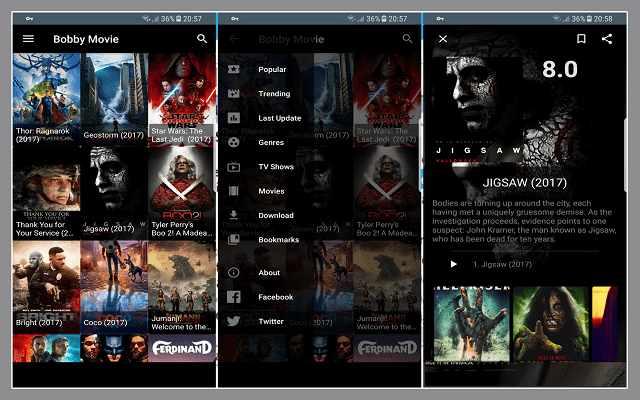Share the Jigsaw movie via the share icon

point(607,39)
